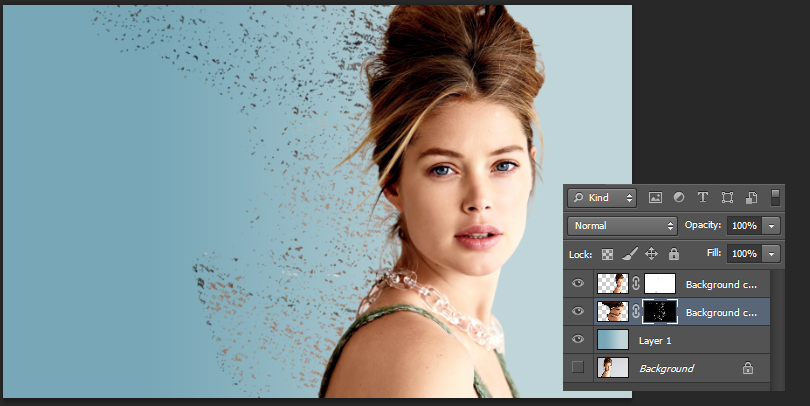Filter layers by adjustment layers icon
Screen dimensions: 810x406
[x=679, y=197]
